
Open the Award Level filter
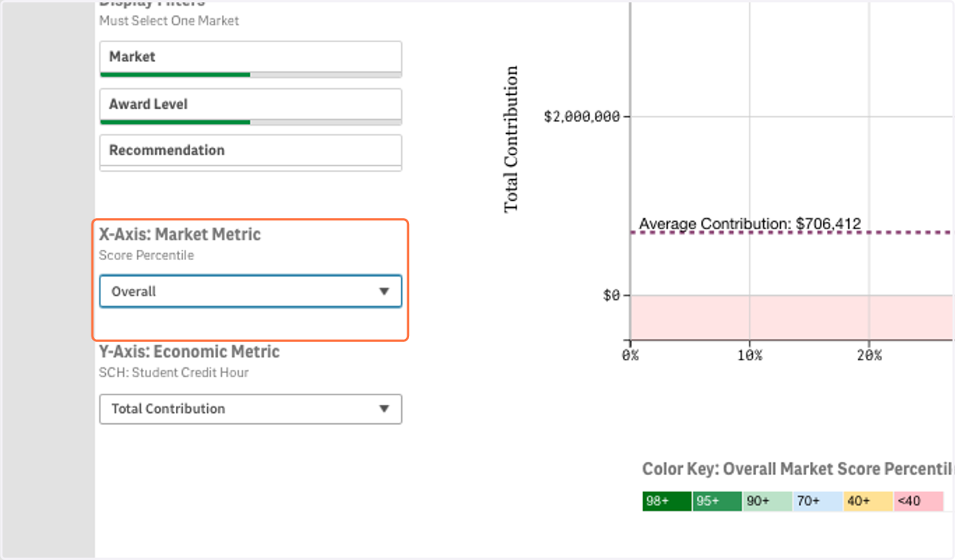coord(251,106)
